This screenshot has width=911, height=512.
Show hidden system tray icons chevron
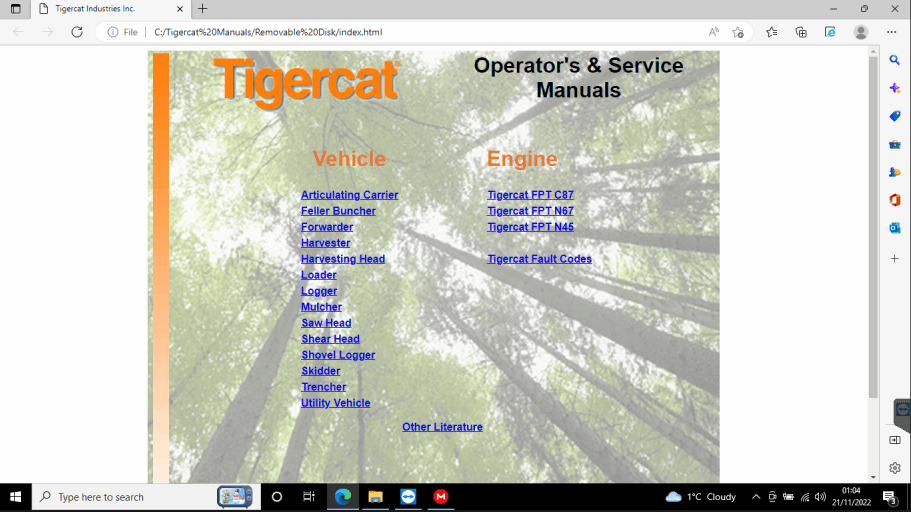(x=756, y=497)
